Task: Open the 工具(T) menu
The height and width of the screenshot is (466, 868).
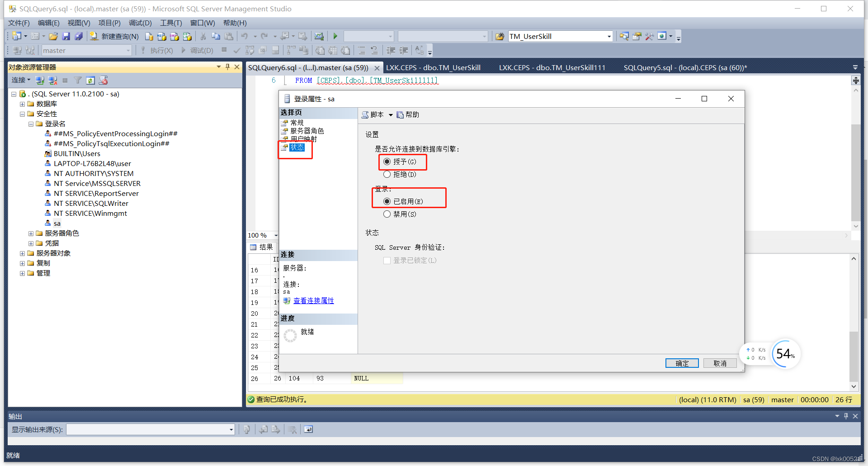Action: coord(170,23)
